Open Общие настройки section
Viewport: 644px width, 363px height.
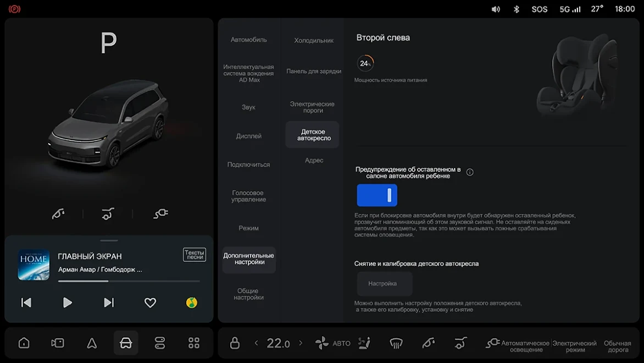point(248,294)
